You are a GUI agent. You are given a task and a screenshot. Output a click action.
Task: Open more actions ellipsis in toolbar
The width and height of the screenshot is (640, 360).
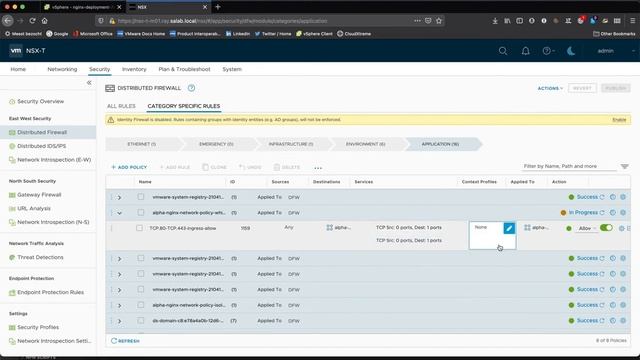click(318, 168)
